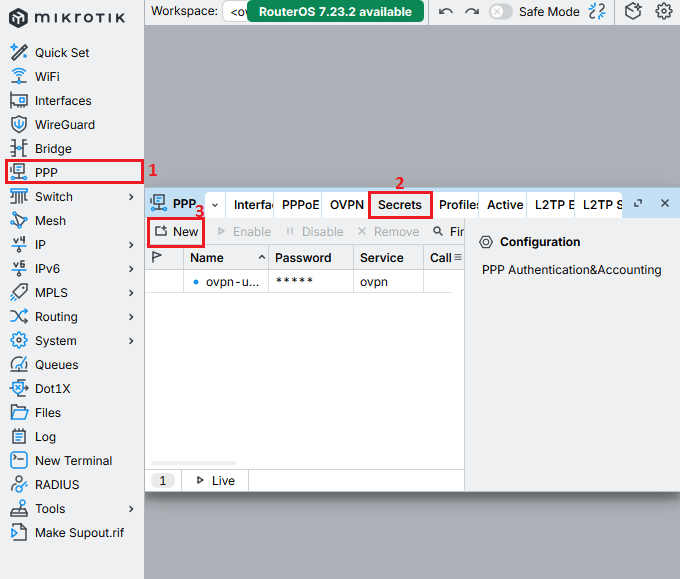Expand the IPv6 submenu
680x579 pixels.
click(131, 269)
